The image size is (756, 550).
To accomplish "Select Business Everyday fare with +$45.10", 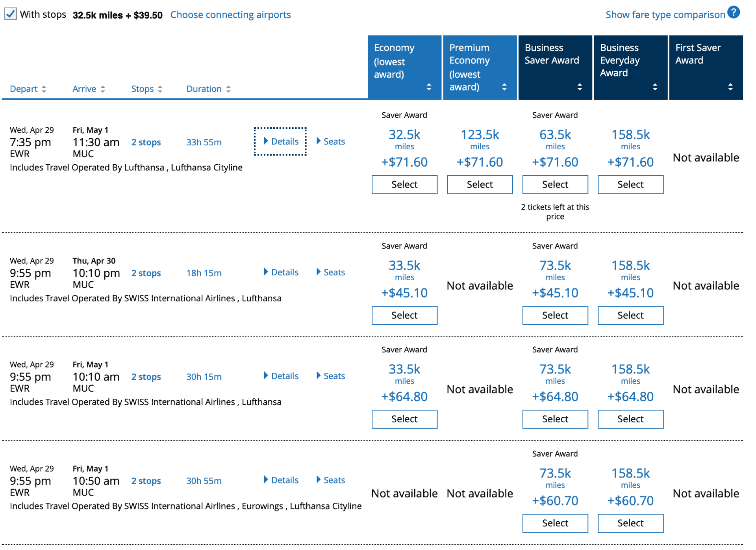I will click(630, 315).
